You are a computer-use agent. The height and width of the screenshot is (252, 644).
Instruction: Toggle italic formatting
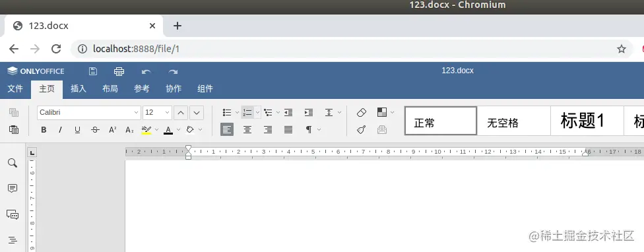[61, 130]
